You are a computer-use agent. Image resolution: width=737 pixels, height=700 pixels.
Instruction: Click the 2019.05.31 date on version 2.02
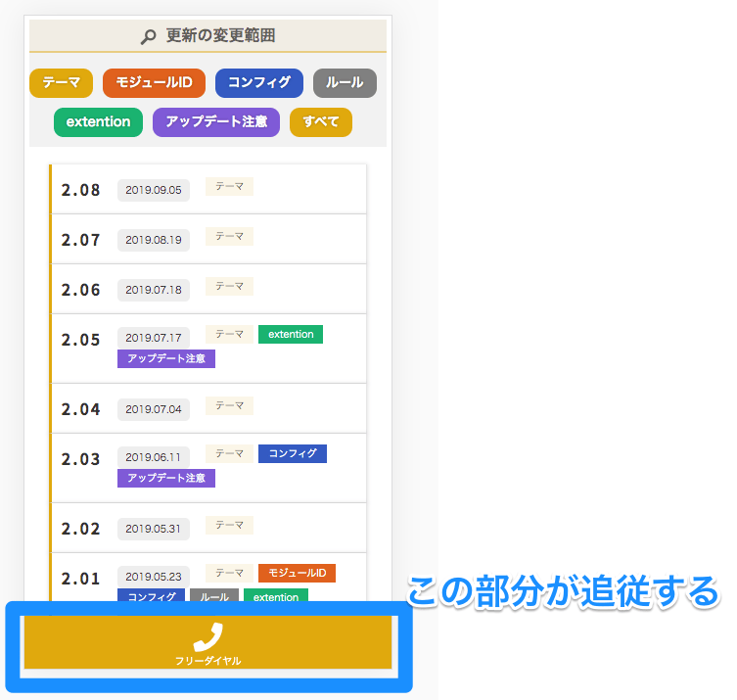[154, 529]
